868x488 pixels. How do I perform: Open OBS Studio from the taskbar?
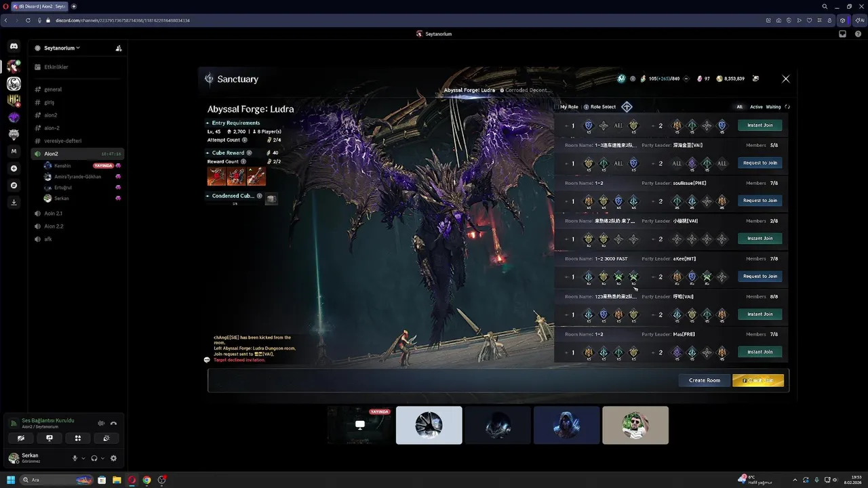pyautogui.click(x=161, y=480)
